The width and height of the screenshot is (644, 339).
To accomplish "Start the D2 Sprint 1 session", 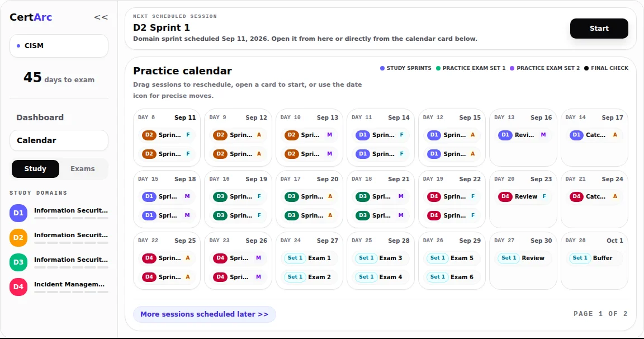I will 599,29.
